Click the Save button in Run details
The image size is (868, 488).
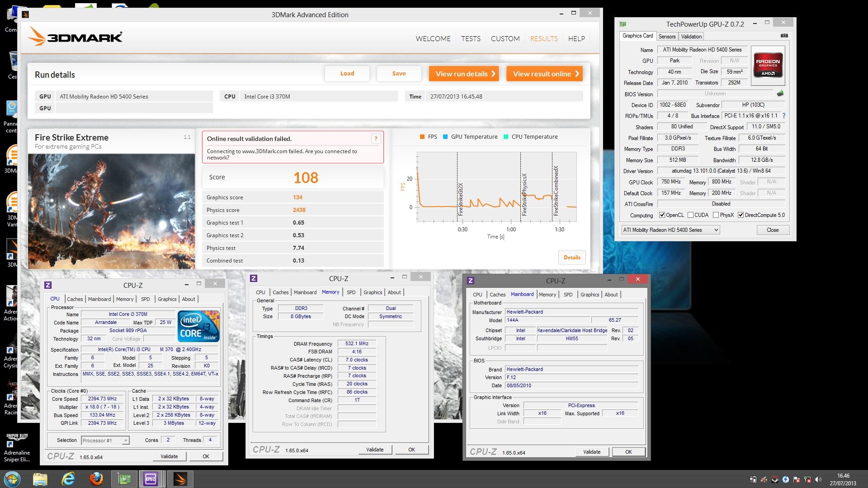pyautogui.click(x=399, y=74)
